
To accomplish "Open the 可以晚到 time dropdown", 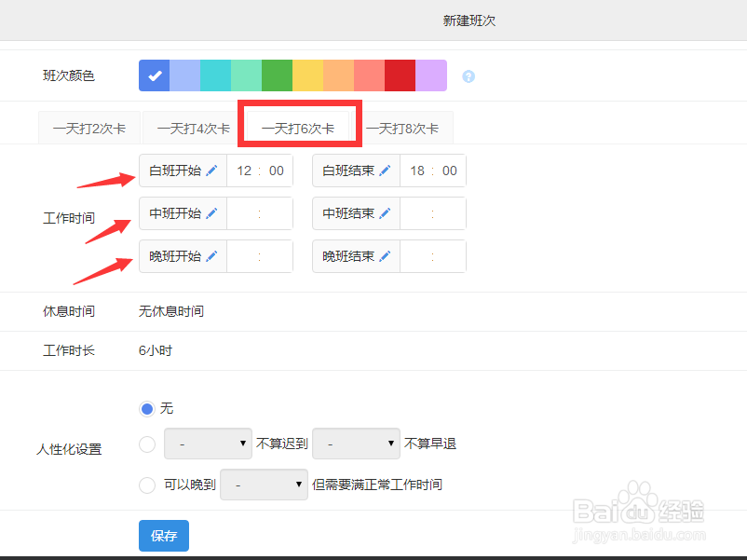I will point(264,485).
